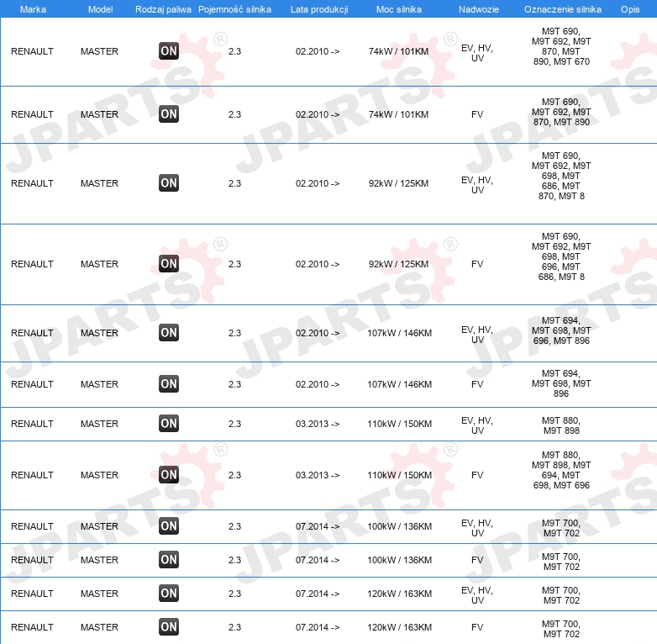
Task: Click 74kW / 101KM in the EV, HV, UV row
Action: tap(398, 51)
